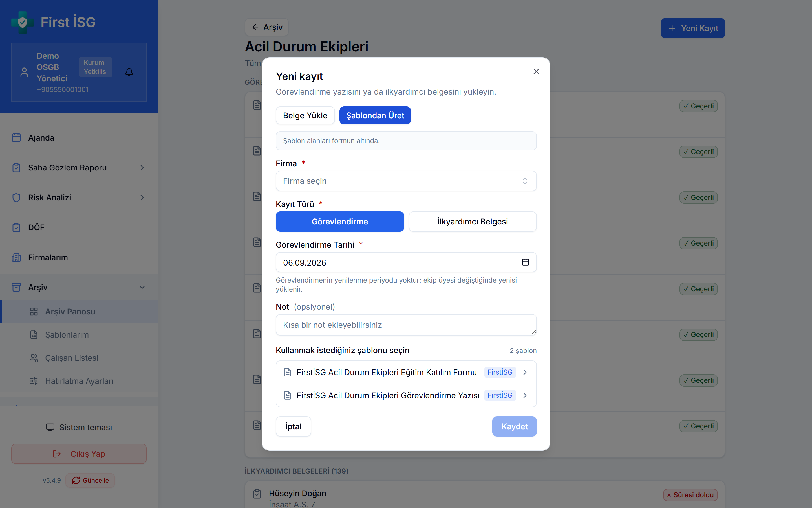
Task: Open Çalışan Listesi in the sidebar
Action: point(79,358)
